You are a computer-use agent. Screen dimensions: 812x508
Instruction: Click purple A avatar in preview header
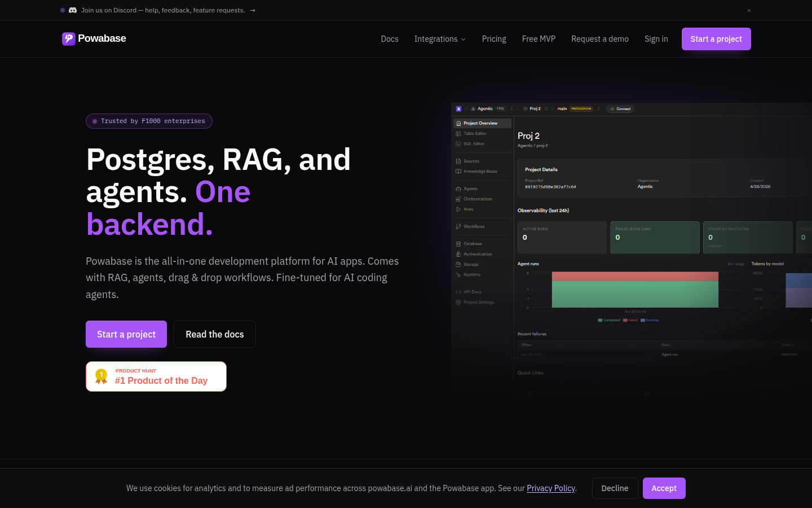pyautogui.click(x=458, y=109)
